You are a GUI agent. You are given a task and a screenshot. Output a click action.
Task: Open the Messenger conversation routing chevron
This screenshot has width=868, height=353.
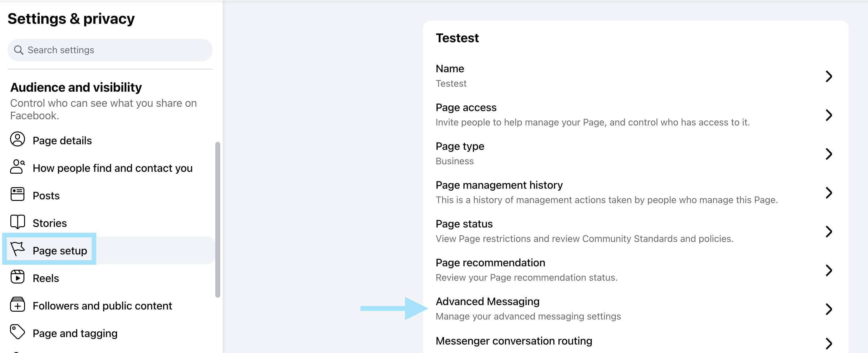pyautogui.click(x=829, y=343)
